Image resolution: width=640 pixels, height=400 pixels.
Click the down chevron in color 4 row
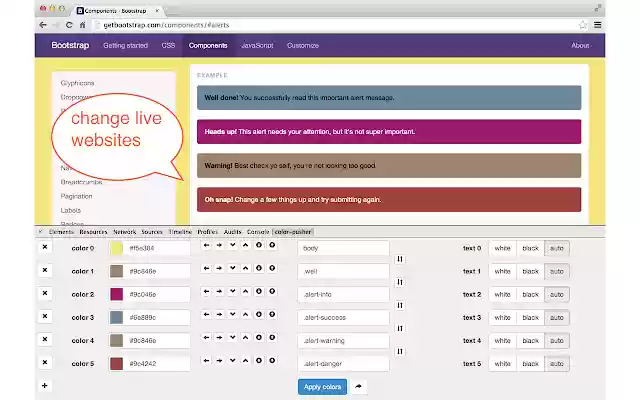[233, 338]
